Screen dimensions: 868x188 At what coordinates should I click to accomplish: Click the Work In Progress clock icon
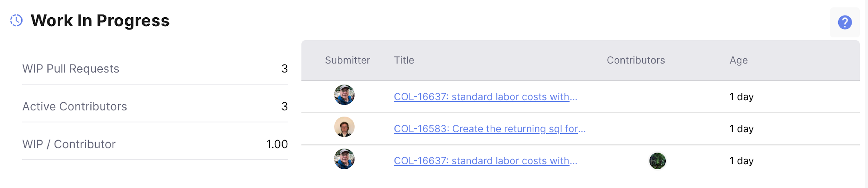point(16,21)
